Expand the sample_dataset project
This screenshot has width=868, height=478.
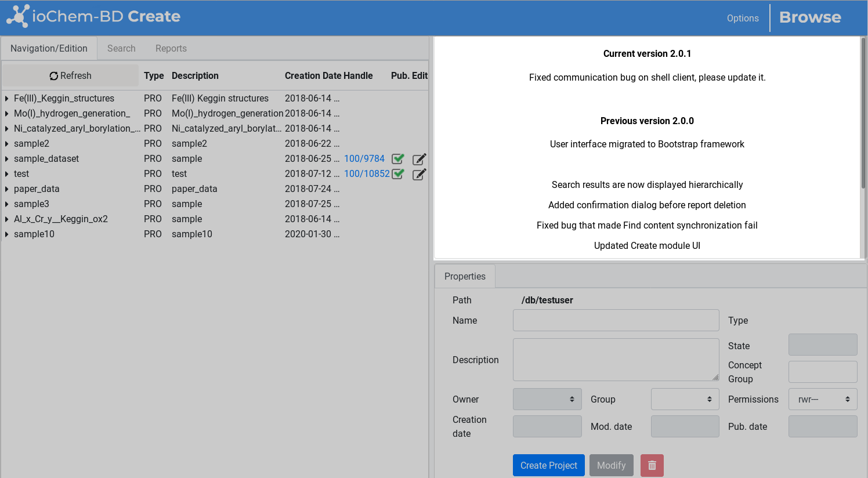click(x=6, y=159)
